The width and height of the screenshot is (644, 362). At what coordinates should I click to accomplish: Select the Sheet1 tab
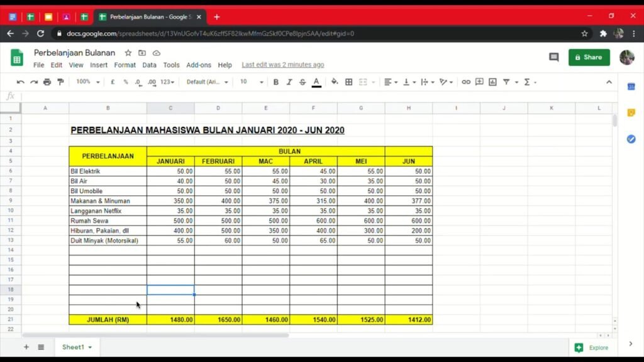(77, 347)
